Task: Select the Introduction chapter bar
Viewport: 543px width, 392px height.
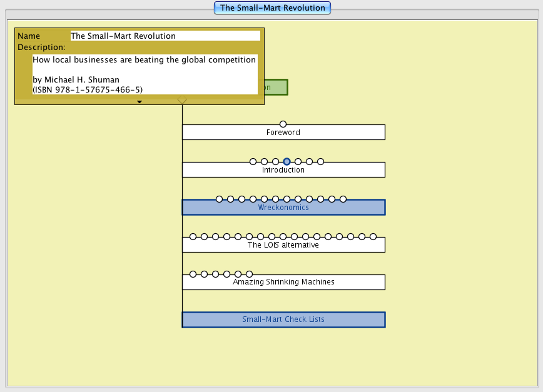Action: pyautogui.click(x=283, y=171)
